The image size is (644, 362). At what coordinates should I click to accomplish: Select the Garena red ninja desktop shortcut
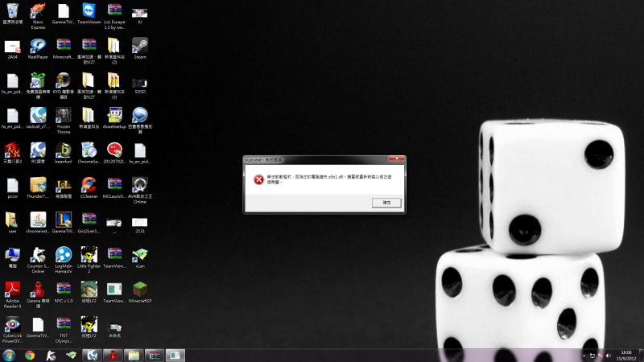(x=38, y=290)
